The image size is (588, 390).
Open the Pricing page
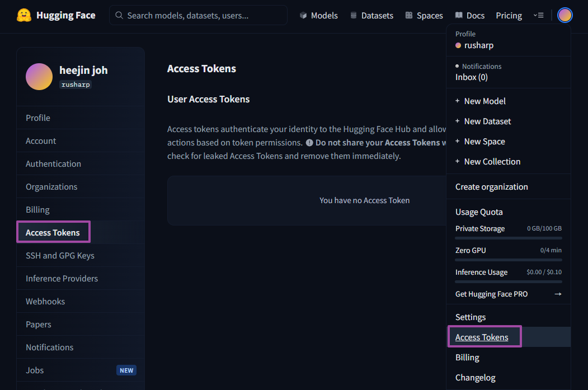(509, 15)
